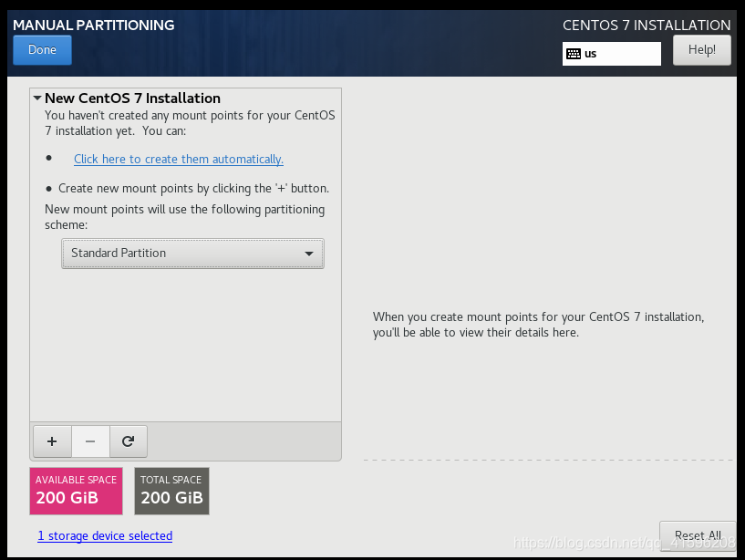Reload storage configuration with refresh icon
The height and width of the screenshot is (560, 745).
coord(129,441)
